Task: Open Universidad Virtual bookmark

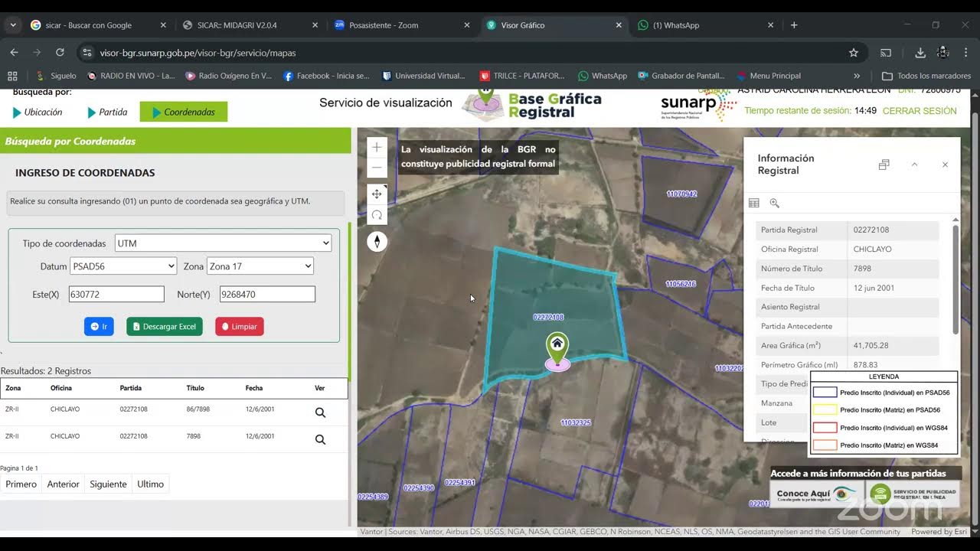Action: 423,76
